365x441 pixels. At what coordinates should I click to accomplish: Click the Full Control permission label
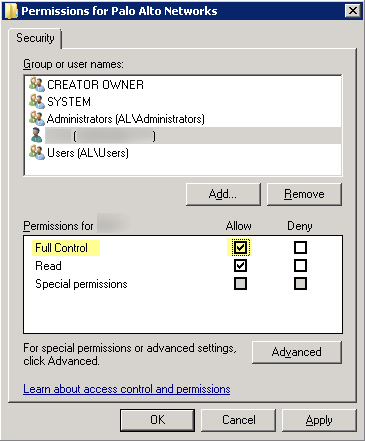tap(62, 248)
